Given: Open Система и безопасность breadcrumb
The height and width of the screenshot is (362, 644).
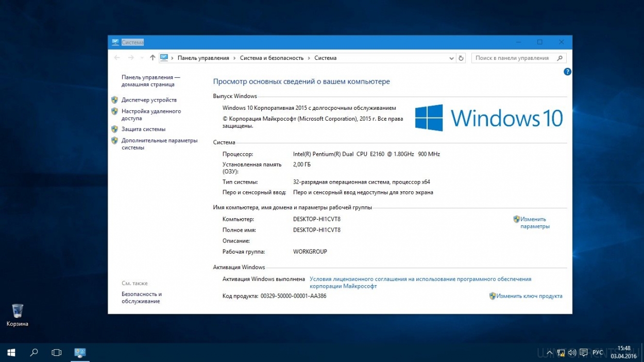Looking at the screenshot, I should [x=272, y=58].
